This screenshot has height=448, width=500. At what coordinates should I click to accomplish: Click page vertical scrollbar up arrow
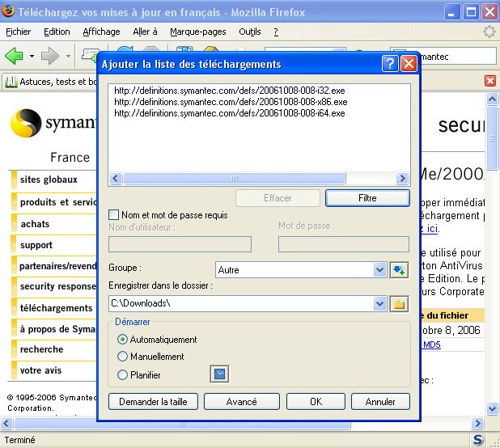tap(492, 99)
